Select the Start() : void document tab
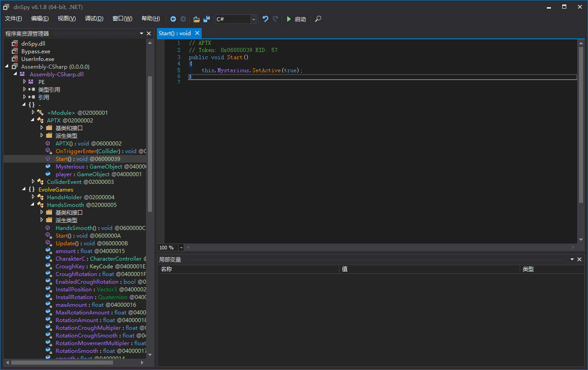588x370 pixels. 175,33
